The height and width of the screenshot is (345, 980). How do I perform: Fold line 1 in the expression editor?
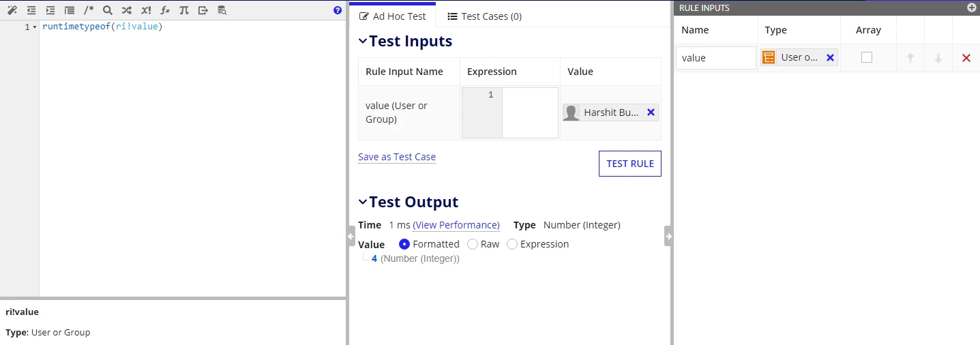[35, 27]
